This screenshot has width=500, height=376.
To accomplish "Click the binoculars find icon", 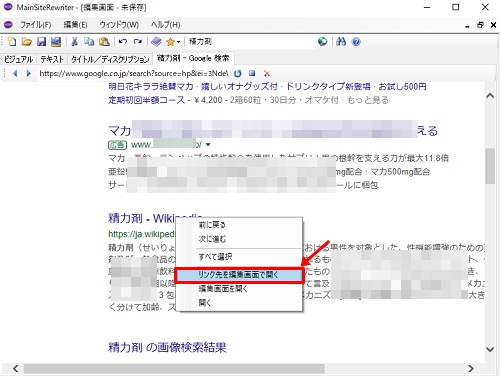I will click(341, 42).
